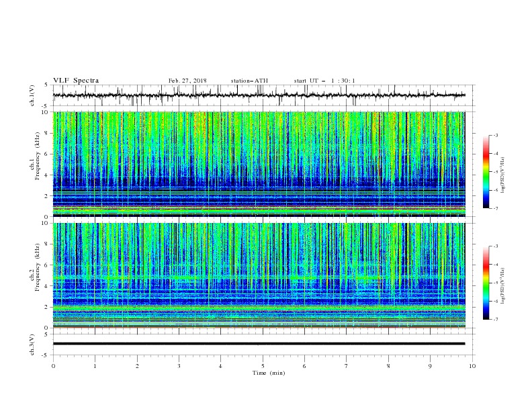Click the '8' kHz tick on ch.1 axis
This screenshot has height=411, width=532.
click(x=47, y=133)
